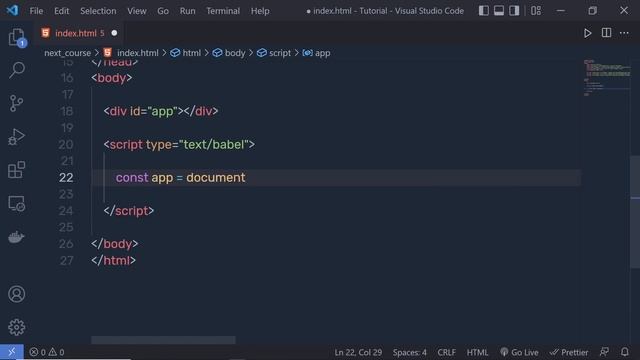Screen dimensions: 640x360
Task: Click the id="app" attribute on line 18
Action: (x=154, y=111)
